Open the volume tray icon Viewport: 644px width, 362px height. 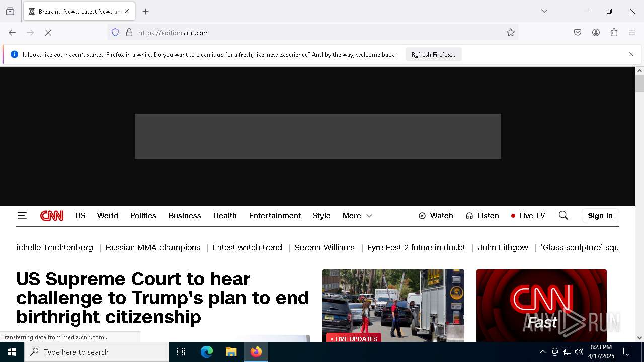click(579, 352)
